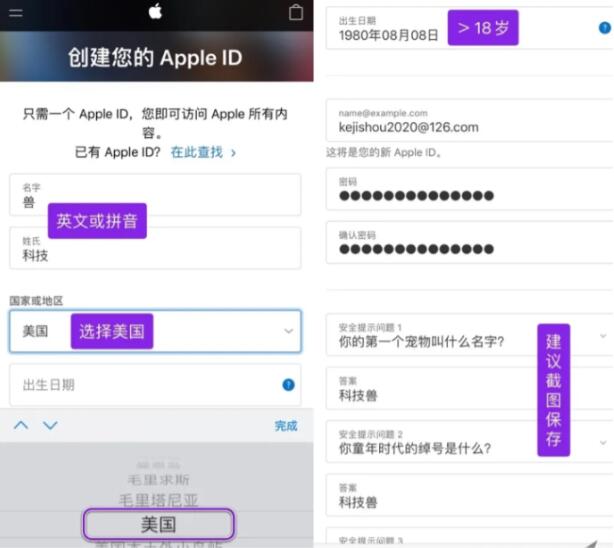The width and height of the screenshot is (614, 548).
Task: Click the Apple logo
Action: click(155, 11)
